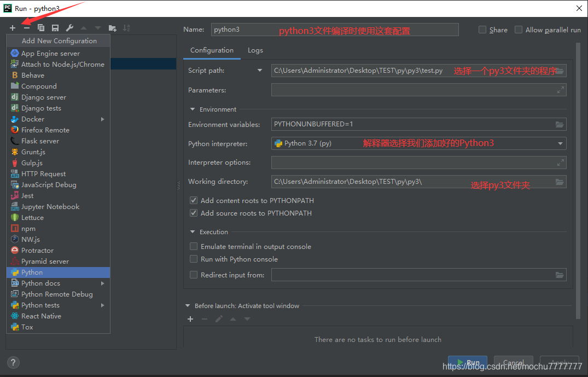The height and width of the screenshot is (377, 588).
Task: Choose Tox from the configuration list
Action: 58,327
